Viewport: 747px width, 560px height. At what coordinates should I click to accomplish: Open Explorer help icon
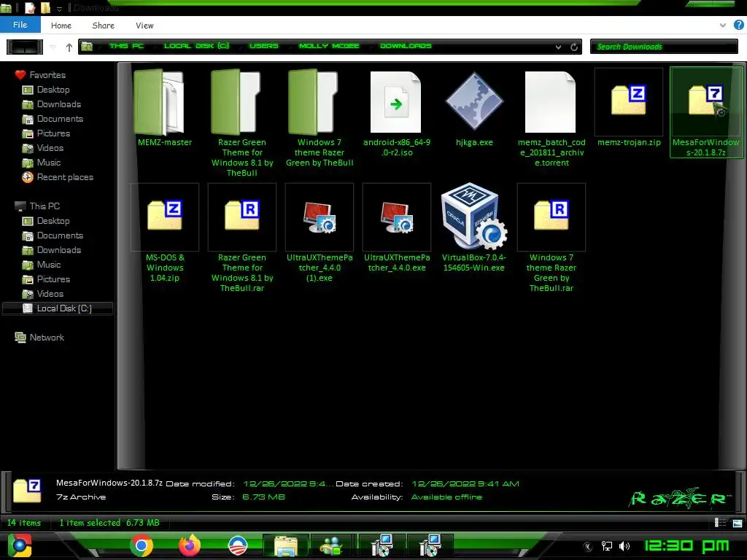[x=739, y=25]
